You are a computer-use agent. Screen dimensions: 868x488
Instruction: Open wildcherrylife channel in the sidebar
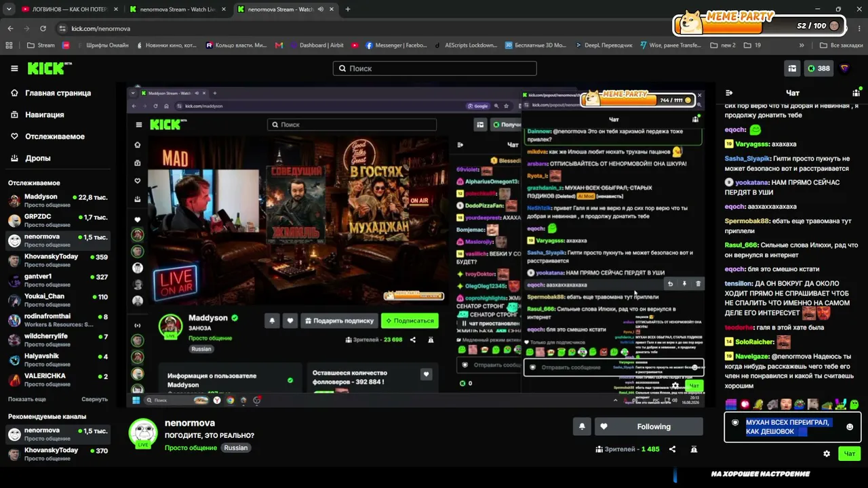(58, 340)
